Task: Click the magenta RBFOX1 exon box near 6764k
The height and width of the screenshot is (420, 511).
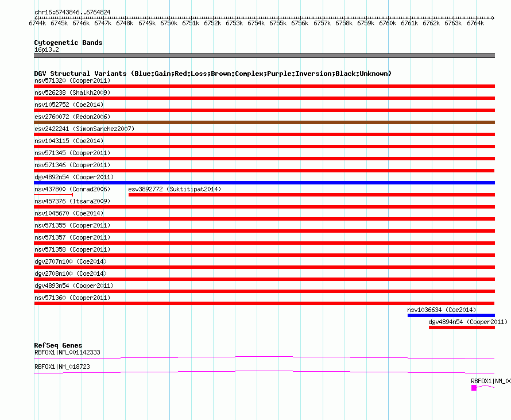Action: pyautogui.click(x=474, y=388)
